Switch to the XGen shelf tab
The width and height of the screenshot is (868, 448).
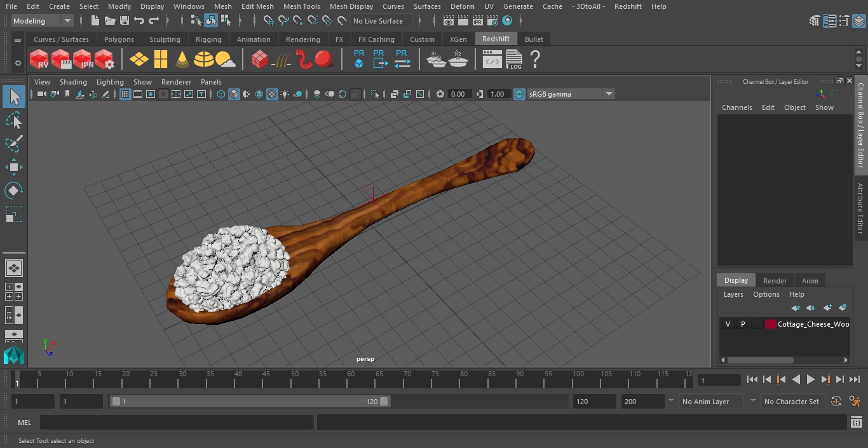(x=458, y=39)
